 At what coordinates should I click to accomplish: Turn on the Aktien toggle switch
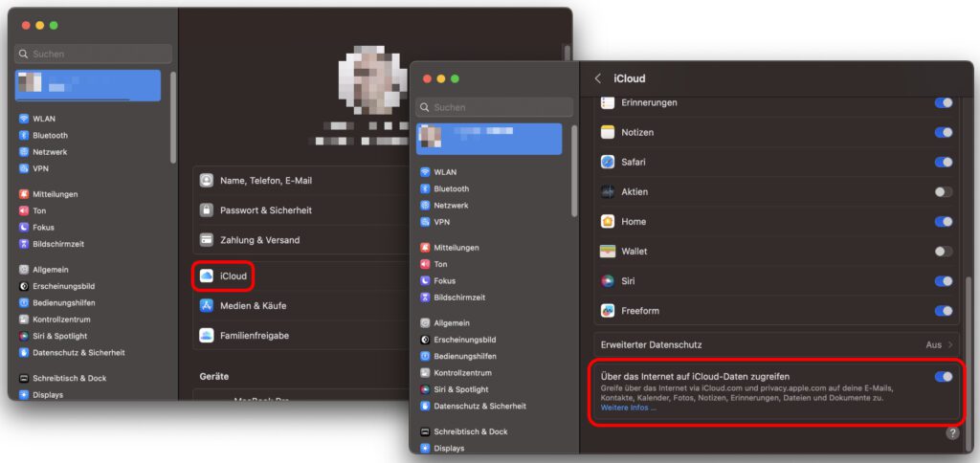point(944,191)
